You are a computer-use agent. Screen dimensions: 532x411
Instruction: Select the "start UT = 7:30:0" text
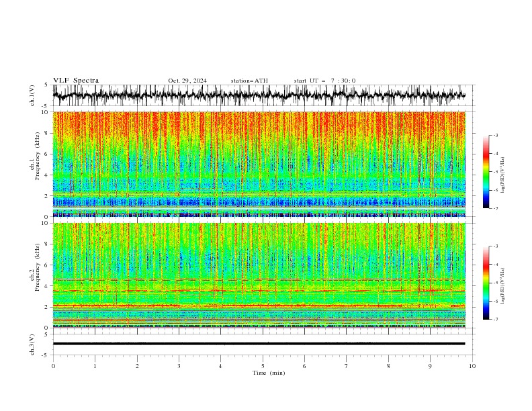tap(324, 81)
